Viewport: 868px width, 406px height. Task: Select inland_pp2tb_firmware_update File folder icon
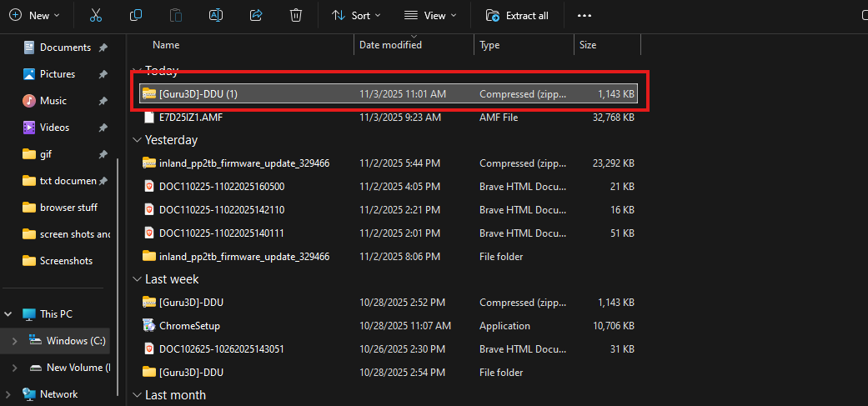[149, 256]
